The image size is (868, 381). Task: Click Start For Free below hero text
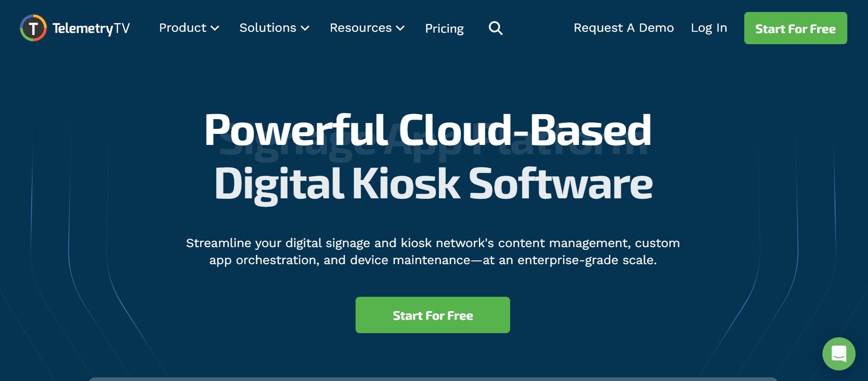tap(432, 315)
